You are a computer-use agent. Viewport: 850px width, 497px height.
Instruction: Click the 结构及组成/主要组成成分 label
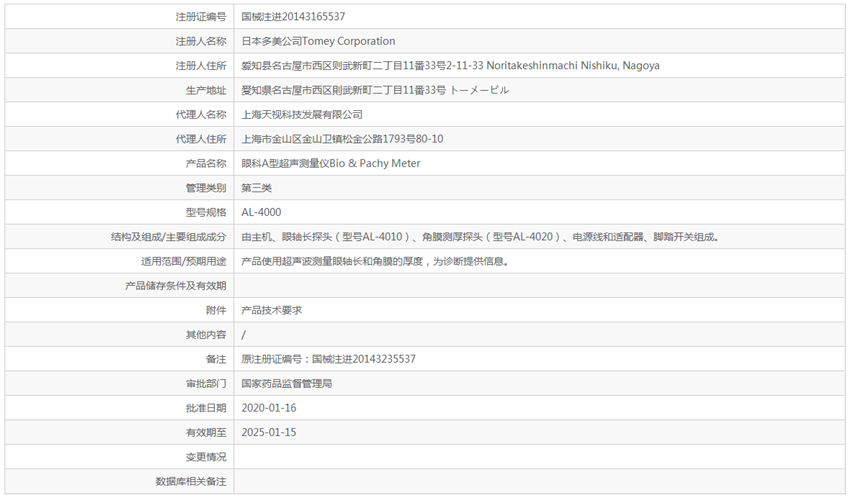[169, 237]
